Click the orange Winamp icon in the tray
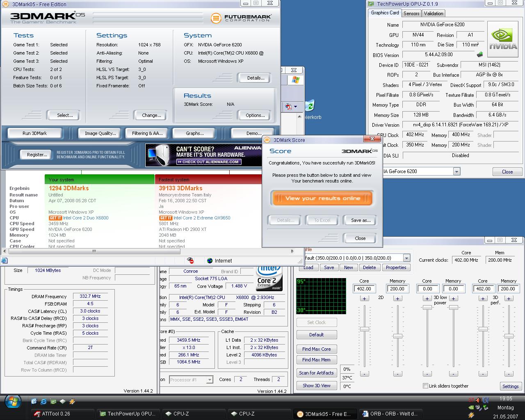Viewport: 525px width, 420px height. click(x=471, y=415)
